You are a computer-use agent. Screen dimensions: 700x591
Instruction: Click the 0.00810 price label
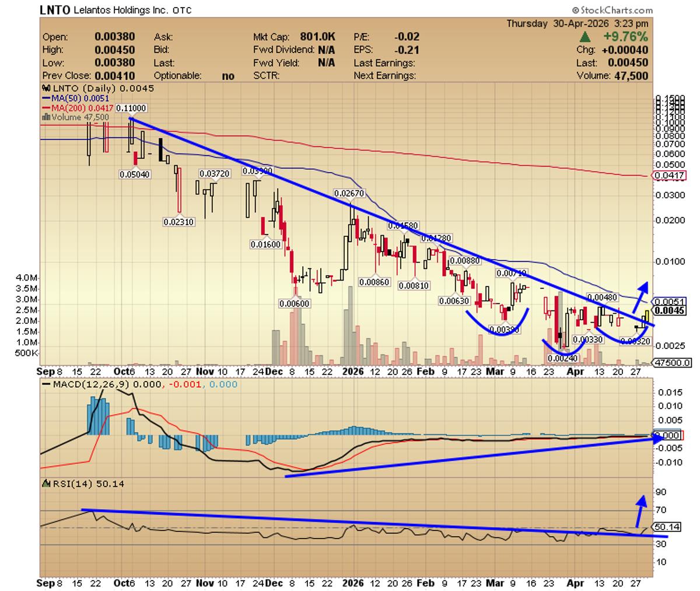pos(414,285)
